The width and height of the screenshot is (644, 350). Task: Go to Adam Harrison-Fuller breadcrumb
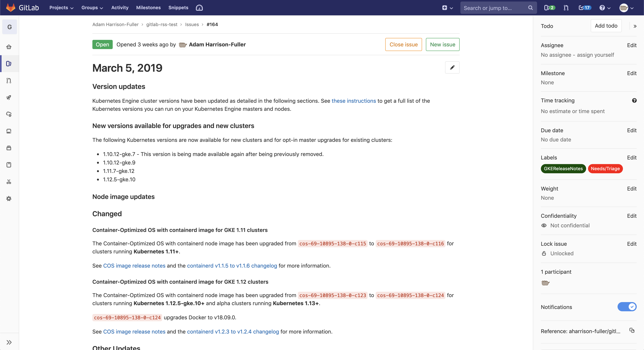point(115,25)
